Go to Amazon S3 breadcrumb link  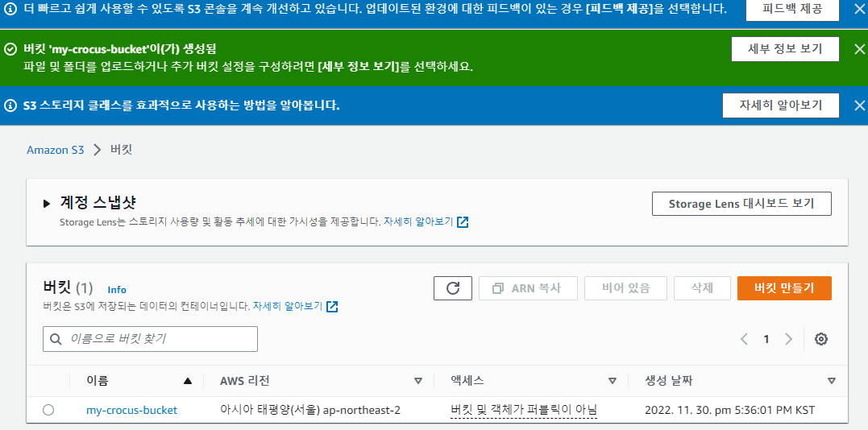[56, 150]
